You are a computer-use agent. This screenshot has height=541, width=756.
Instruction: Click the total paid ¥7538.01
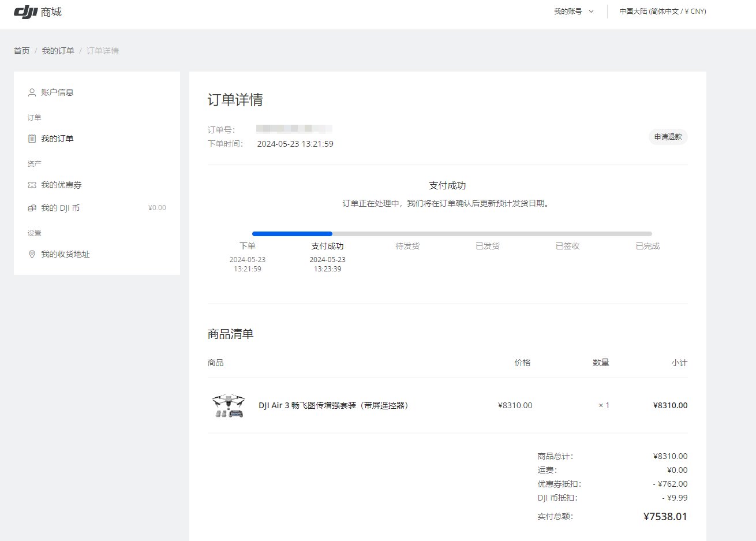tap(665, 517)
